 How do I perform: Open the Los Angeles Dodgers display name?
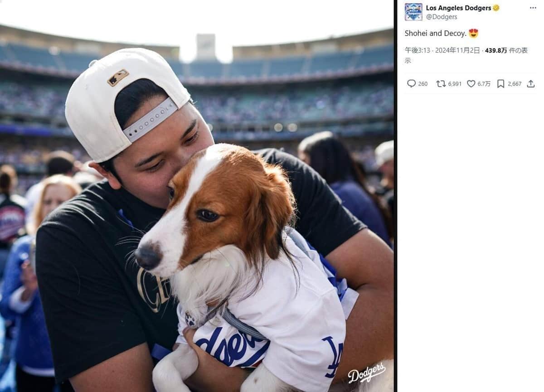(458, 8)
